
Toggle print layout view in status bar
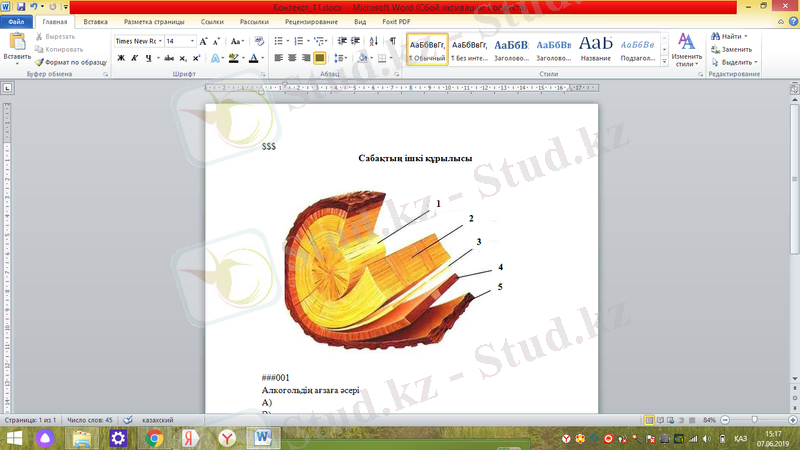(x=649, y=420)
